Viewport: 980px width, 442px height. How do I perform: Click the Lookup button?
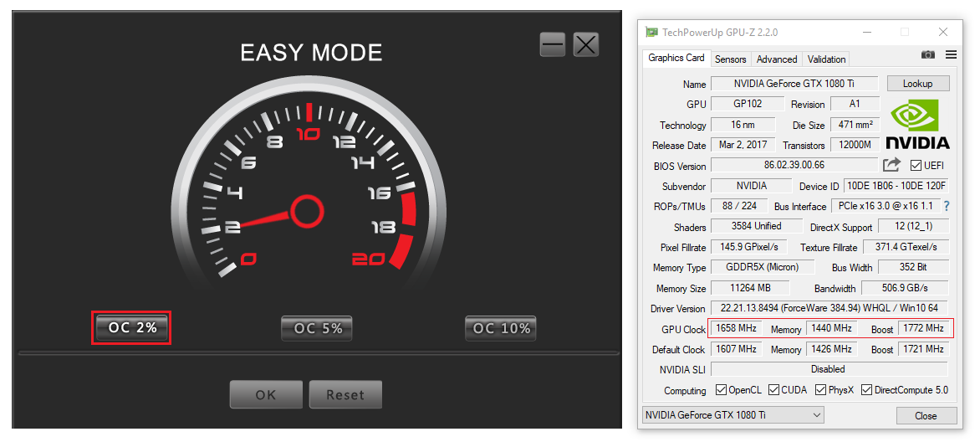pos(917,83)
